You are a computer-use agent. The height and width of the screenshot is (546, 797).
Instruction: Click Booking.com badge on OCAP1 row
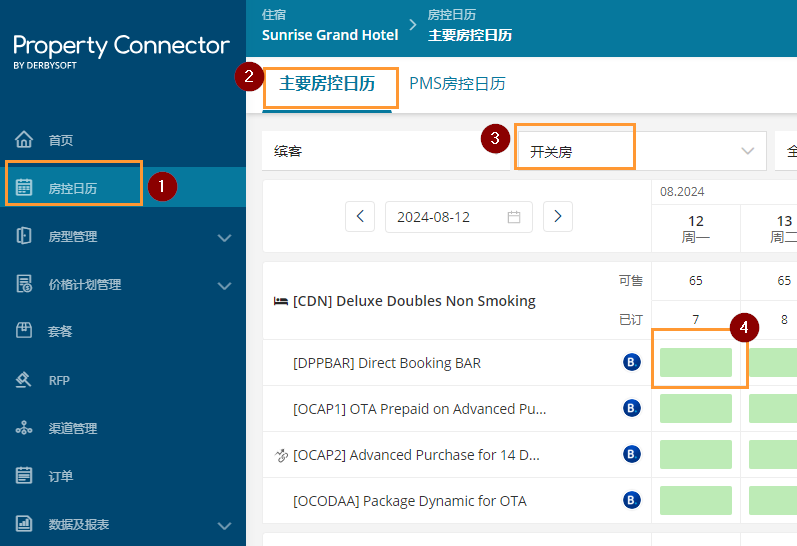[632, 408]
